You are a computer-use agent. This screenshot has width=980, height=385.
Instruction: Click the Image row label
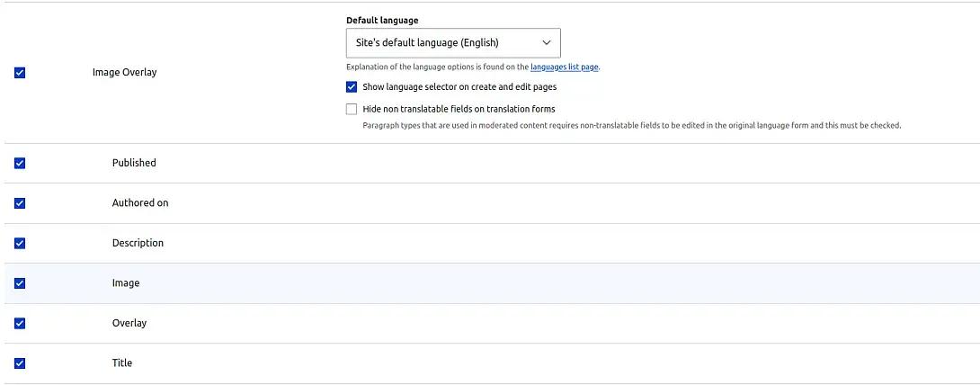126,283
